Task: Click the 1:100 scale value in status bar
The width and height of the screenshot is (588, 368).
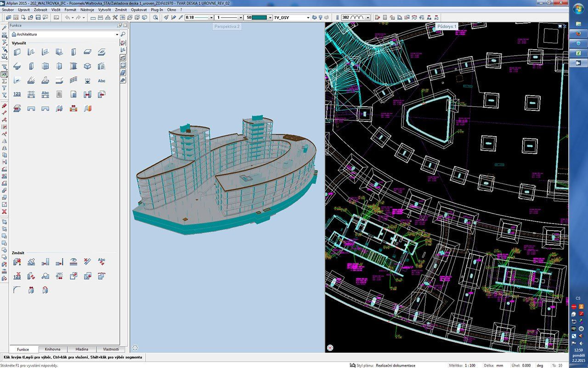Action: 469,365
